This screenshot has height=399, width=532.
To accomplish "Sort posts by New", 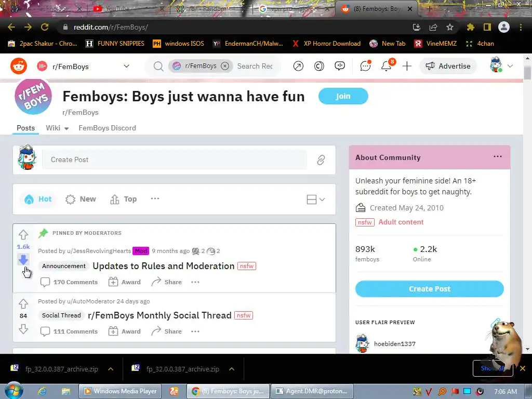I will 81,199.
